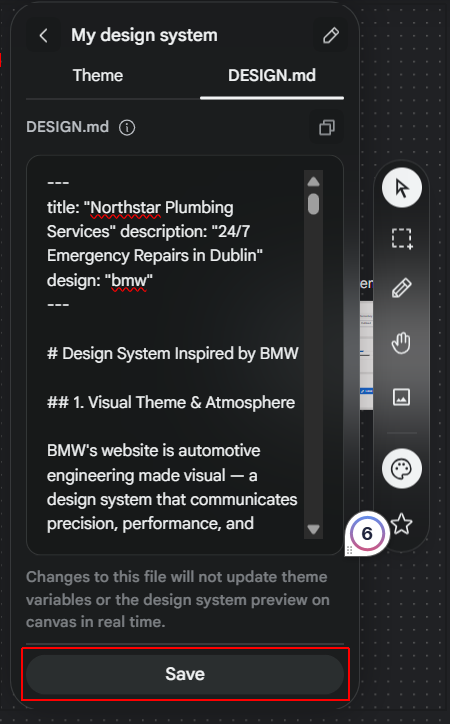This screenshot has width=450, height=724.
Task: Click the "## 1. Visual Theme & Atmosphere" line
Action: [171, 402]
